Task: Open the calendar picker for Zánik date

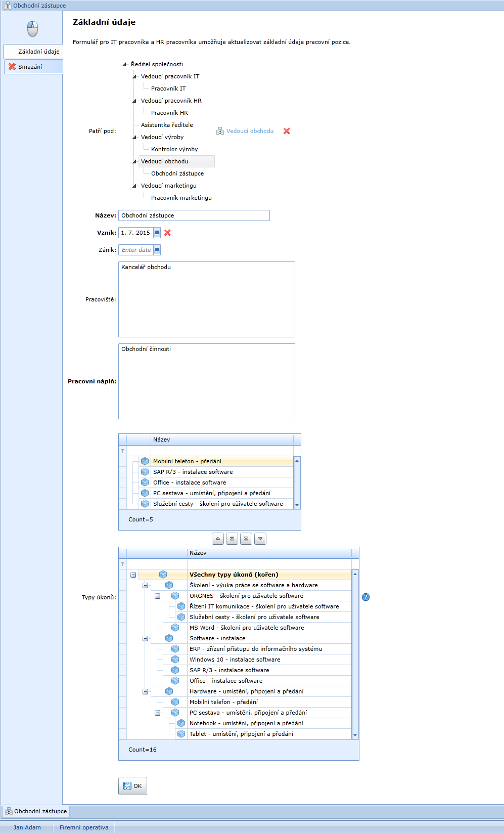Action: point(157,250)
